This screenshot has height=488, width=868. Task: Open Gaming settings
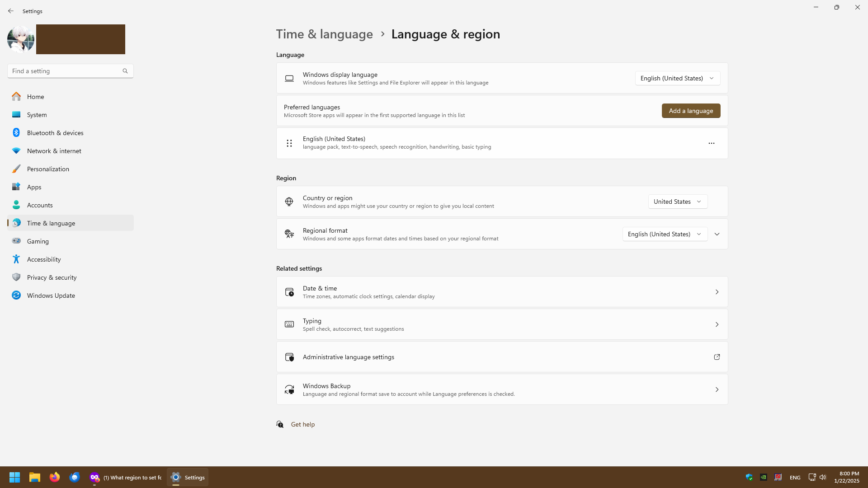click(x=71, y=241)
